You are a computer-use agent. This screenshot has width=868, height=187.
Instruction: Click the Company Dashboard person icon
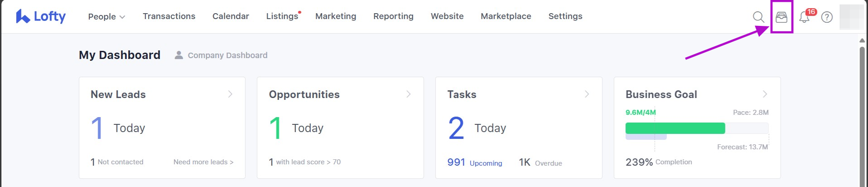pos(179,55)
